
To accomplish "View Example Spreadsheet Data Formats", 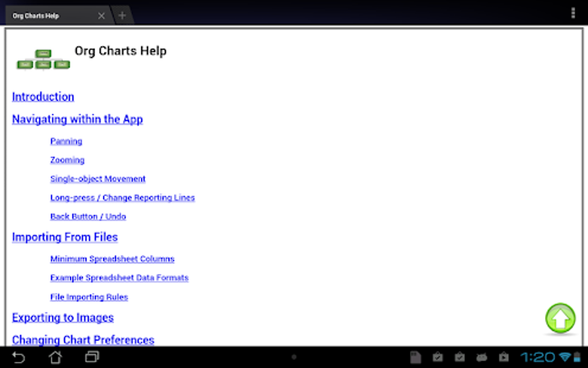I will [119, 277].
